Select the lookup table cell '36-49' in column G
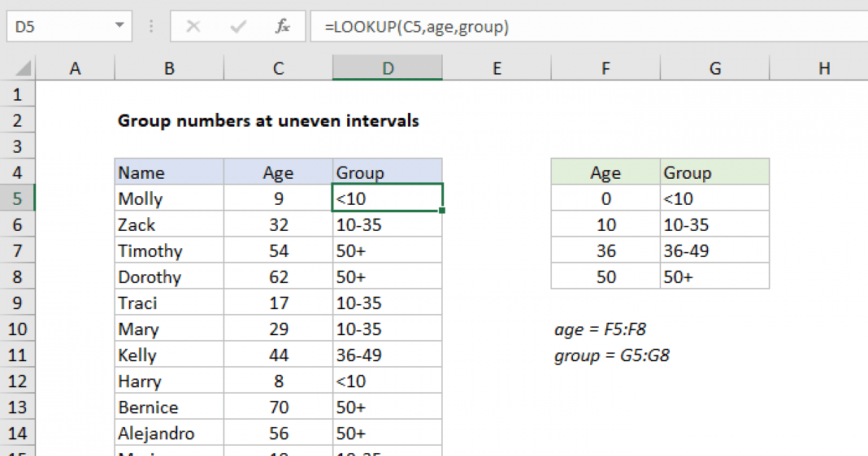Image resolution: width=868 pixels, height=456 pixels. [714, 251]
